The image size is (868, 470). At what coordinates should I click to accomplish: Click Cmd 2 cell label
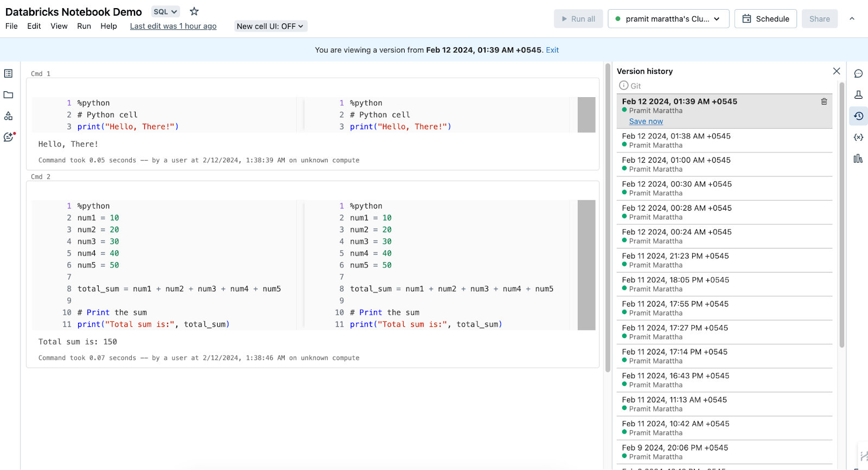coord(41,177)
